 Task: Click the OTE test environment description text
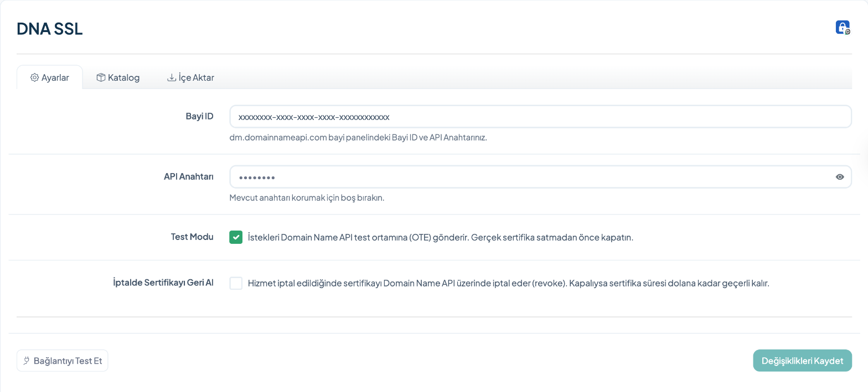click(441, 238)
